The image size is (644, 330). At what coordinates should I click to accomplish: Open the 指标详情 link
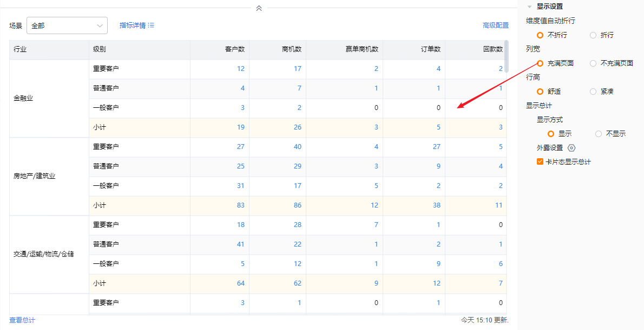click(132, 25)
